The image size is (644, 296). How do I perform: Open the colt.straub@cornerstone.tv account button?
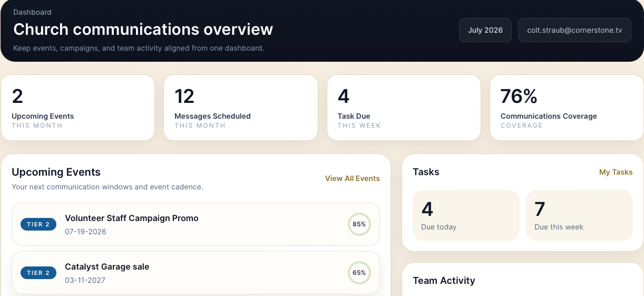pos(574,30)
